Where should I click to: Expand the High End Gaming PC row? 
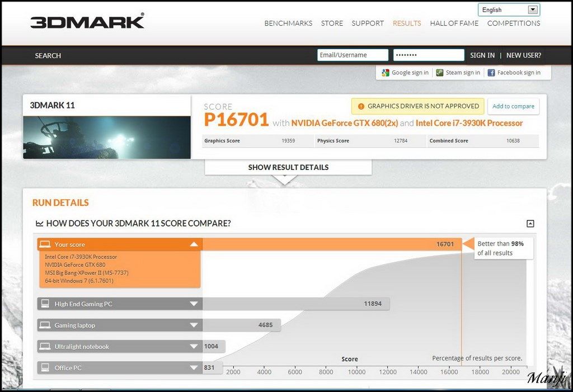[194, 304]
